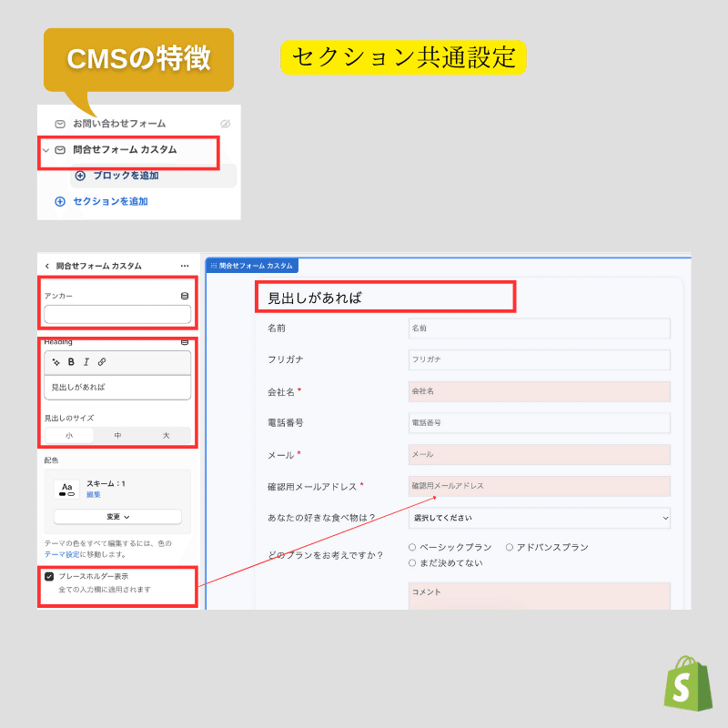This screenshot has width=728, height=728.
Task: Click the envelope icon beside 問合せフォーム カスタム
Action: click(x=60, y=149)
